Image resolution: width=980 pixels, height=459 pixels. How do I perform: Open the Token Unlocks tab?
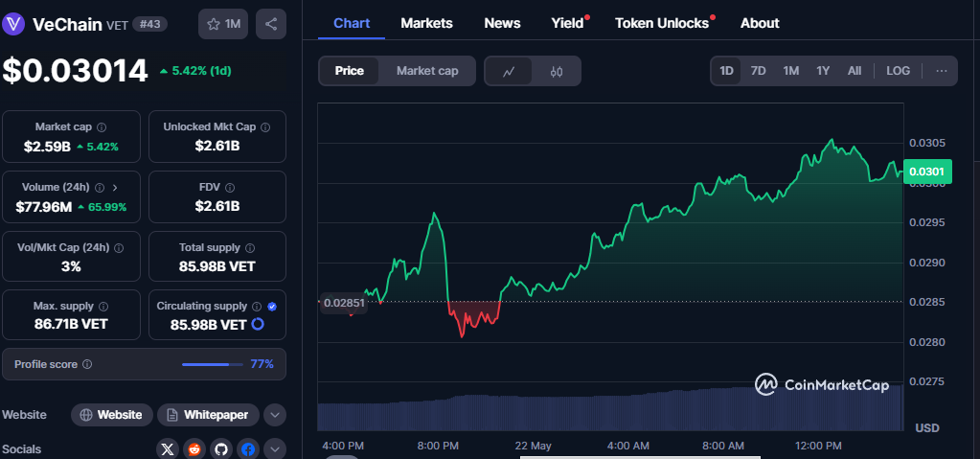click(662, 24)
